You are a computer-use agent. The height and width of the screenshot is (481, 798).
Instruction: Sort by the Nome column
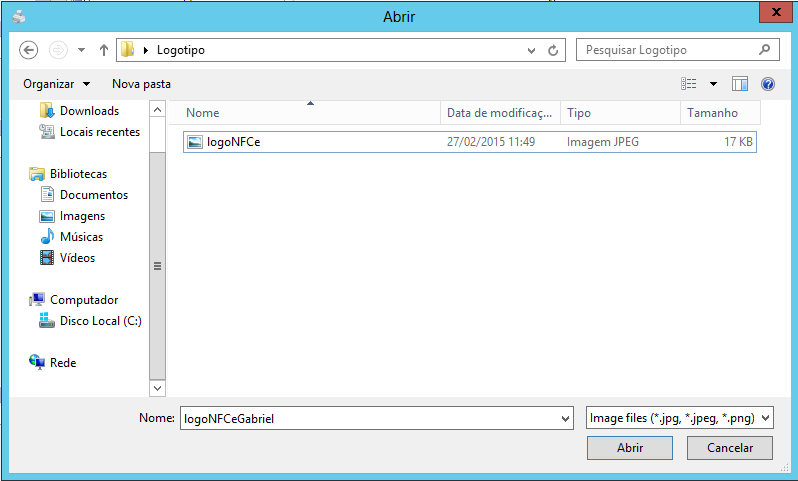(304, 113)
